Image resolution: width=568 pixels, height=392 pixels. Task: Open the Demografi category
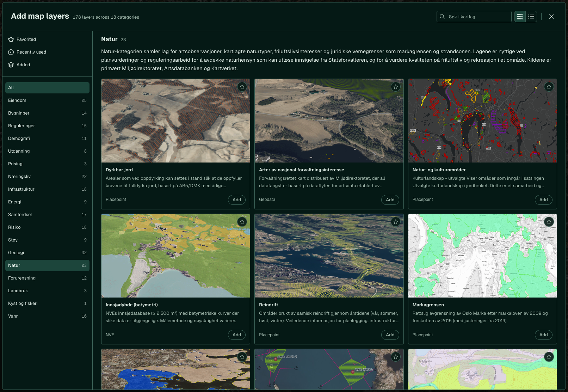click(x=47, y=139)
